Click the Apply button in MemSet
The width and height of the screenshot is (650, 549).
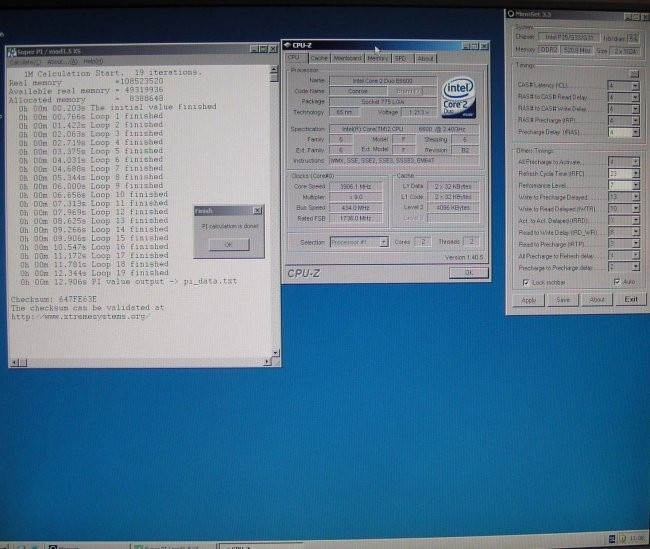(529, 299)
